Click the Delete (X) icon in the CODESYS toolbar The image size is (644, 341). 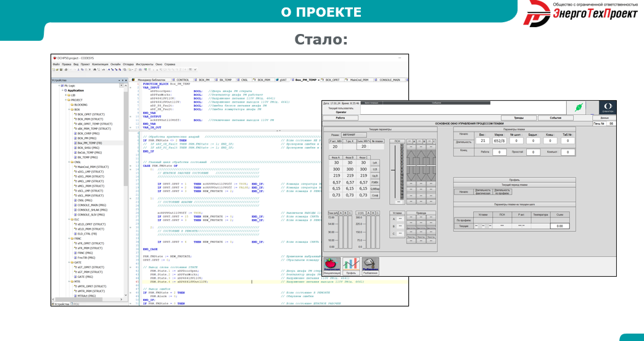pyautogui.click(x=90, y=70)
